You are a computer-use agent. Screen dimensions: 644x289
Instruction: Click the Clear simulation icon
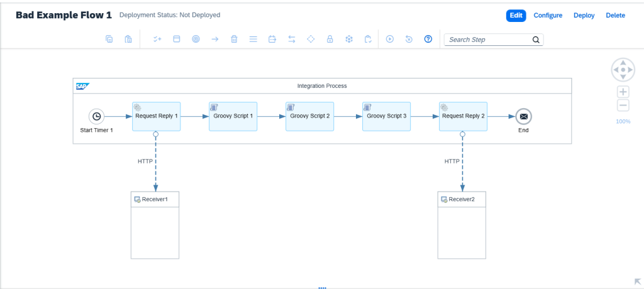[x=409, y=40]
